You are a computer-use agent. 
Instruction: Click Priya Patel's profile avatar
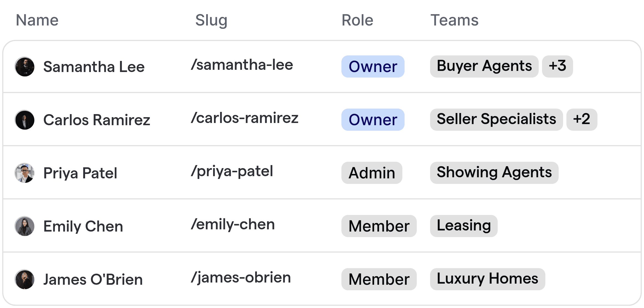(x=25, y=173)
